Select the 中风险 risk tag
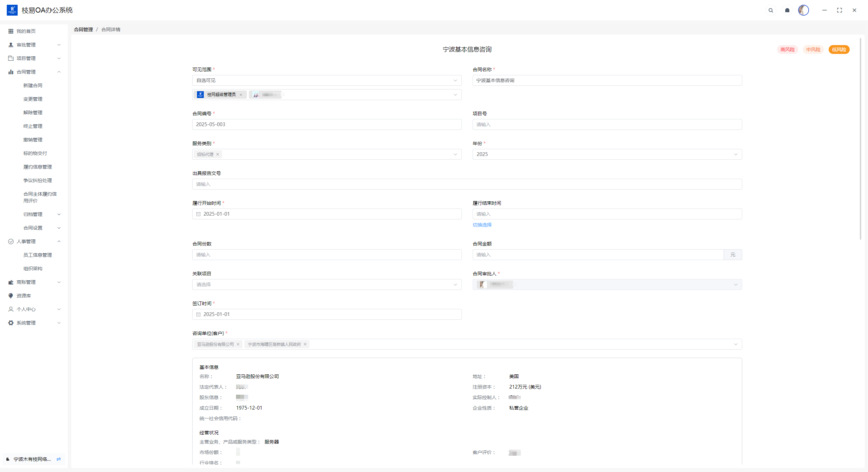 [813, 50]
